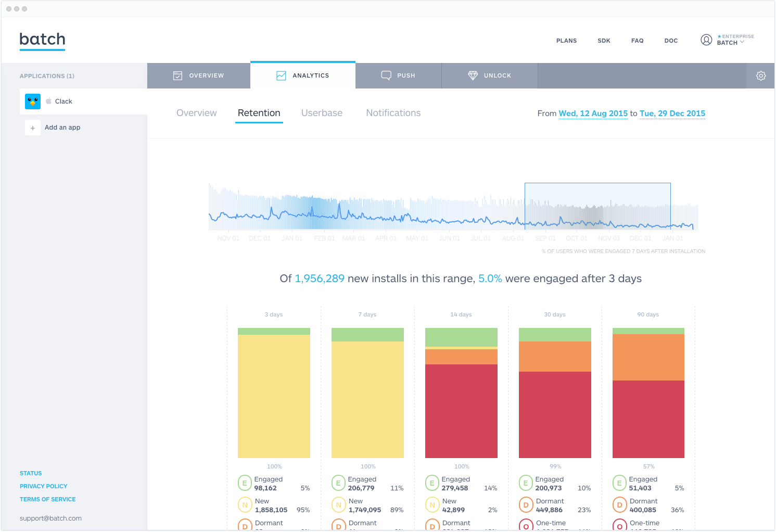776x532 pixels.
Task: Click the New N icon under 7 days
Action: pos(338,505)
